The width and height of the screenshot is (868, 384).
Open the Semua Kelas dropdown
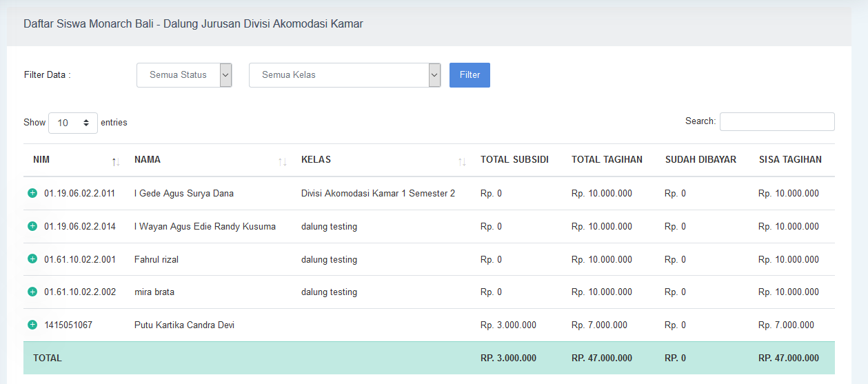coord(344,75)
